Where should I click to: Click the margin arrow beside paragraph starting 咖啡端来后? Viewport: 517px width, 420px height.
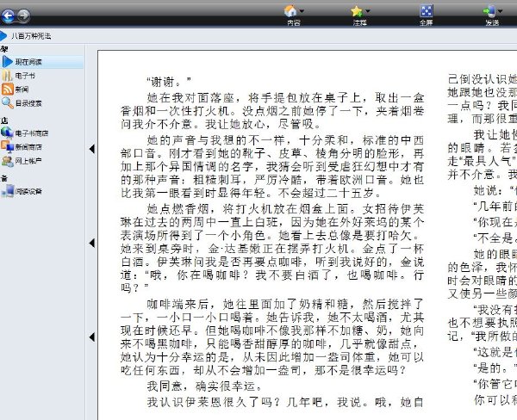92,337
